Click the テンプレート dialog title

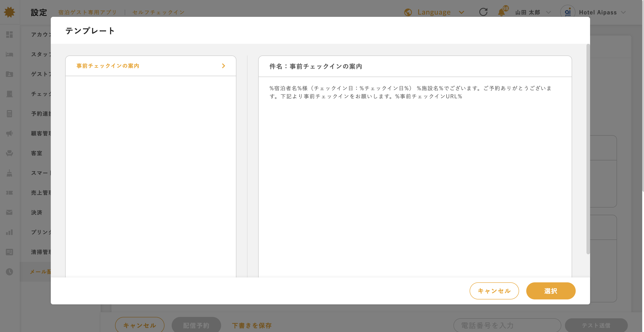(90, 31)
